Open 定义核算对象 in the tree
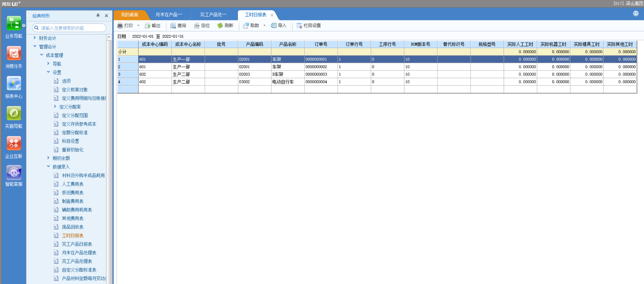The height and width of the screenshot is (284, 644). click(75, 90)
